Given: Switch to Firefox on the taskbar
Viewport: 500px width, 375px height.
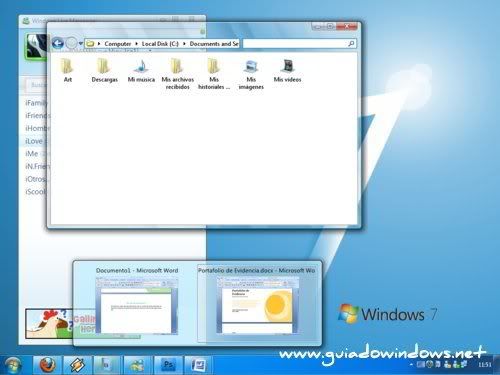Looking at the screenshot, I should coord(47,365).
